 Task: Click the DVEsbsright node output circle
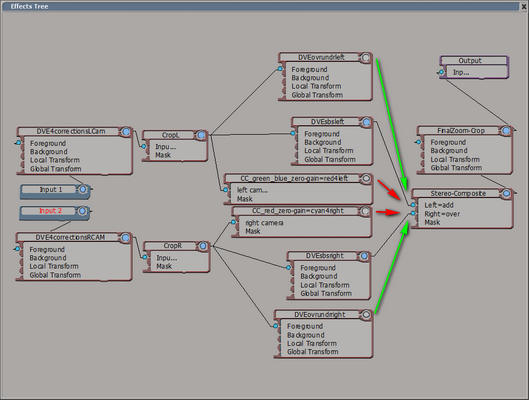click(364, 256)
